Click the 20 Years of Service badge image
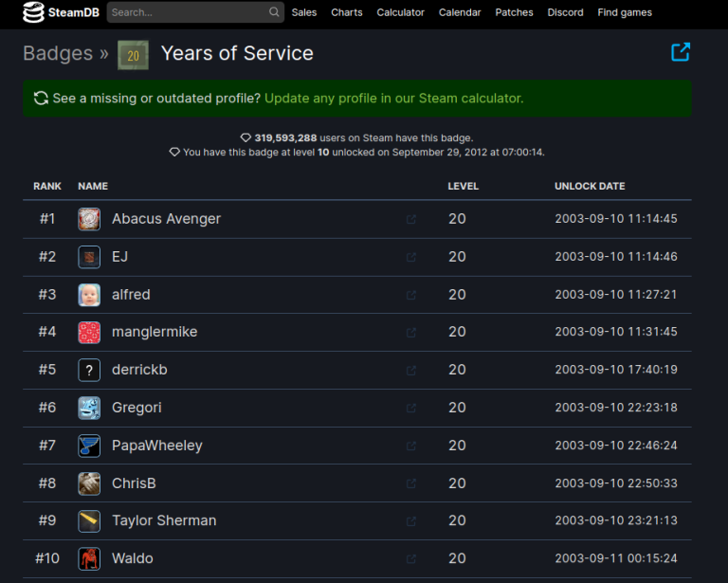Viewport: 728px width, 583px height. click(x=134, y=55)
